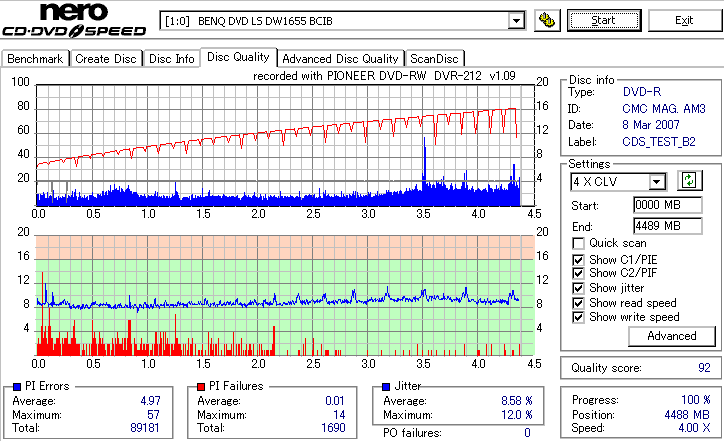The height and width of the screenshot is (441, 724).
Task: Toggle Show write speed checkbox
Action: click(578, 318)
